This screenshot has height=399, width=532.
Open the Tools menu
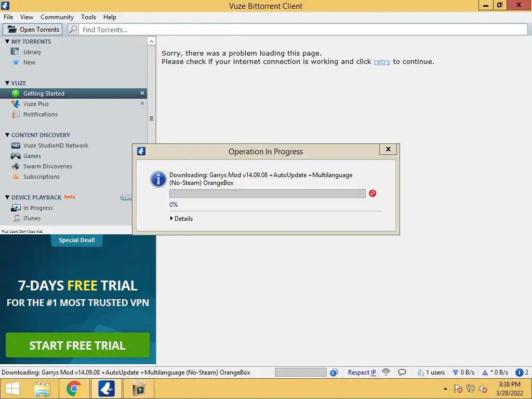tap(88, 17)
